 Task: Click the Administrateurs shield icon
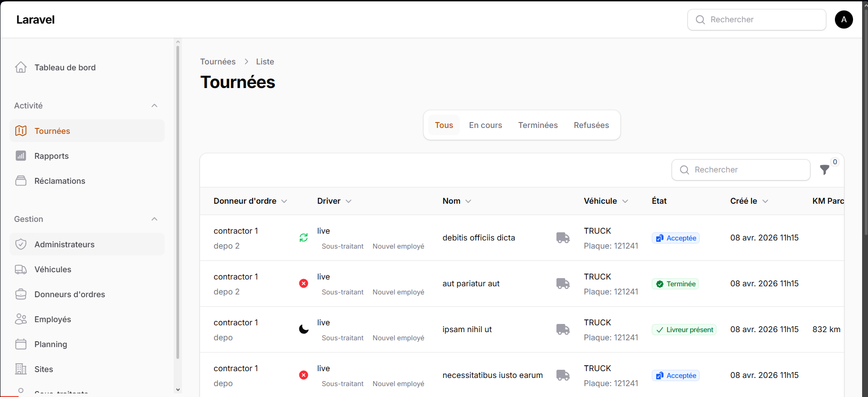21,244
